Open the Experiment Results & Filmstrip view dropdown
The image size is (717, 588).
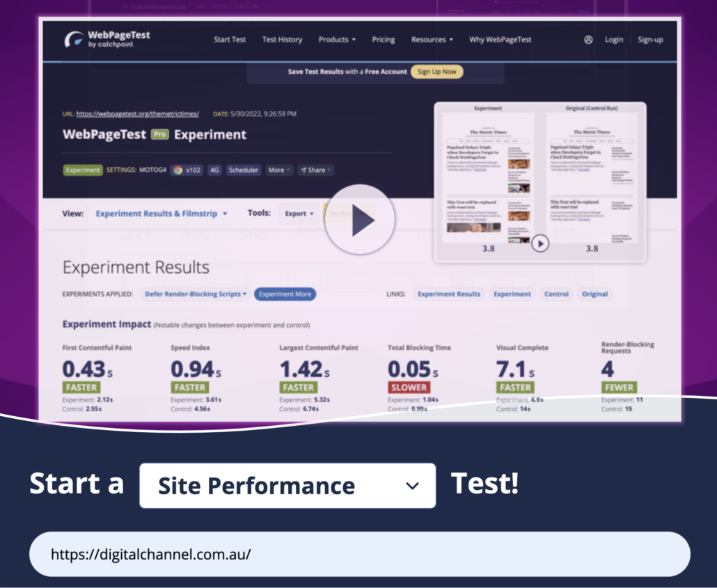(x=161, y=214)
